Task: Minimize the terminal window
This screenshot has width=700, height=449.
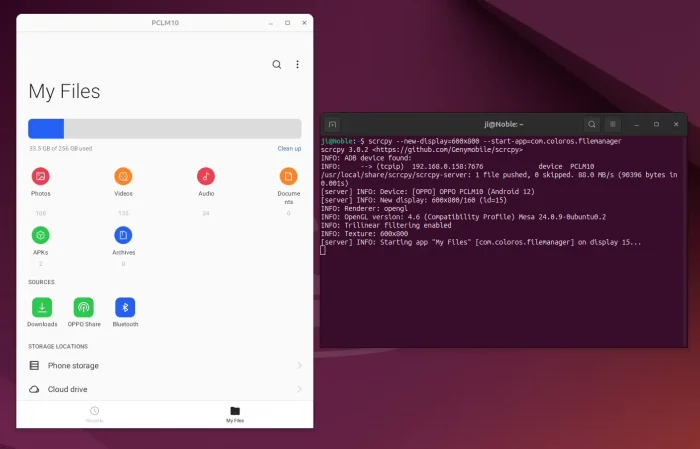Action: (x=637, y=125)
